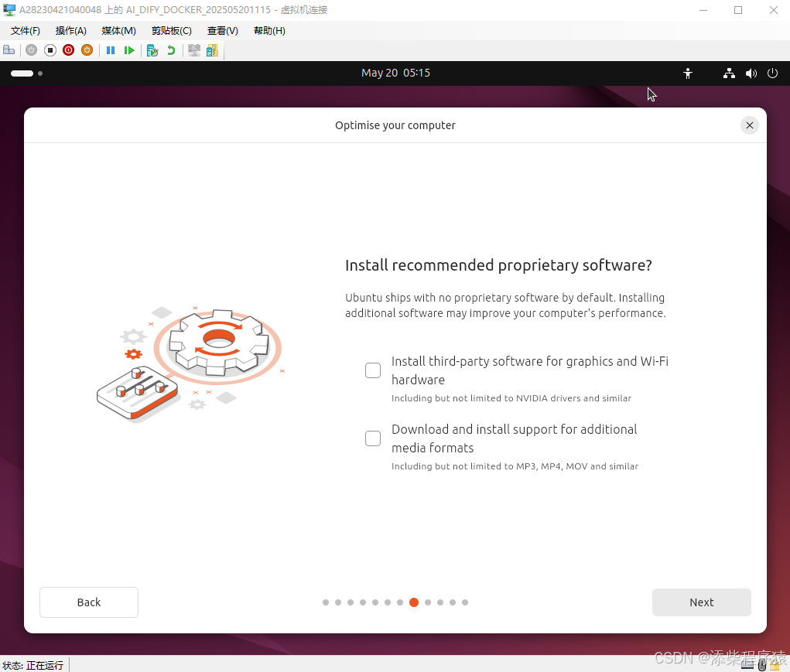
Task: Revert the VM with the green undo arrow icon
Action: [x=171, y=50]
